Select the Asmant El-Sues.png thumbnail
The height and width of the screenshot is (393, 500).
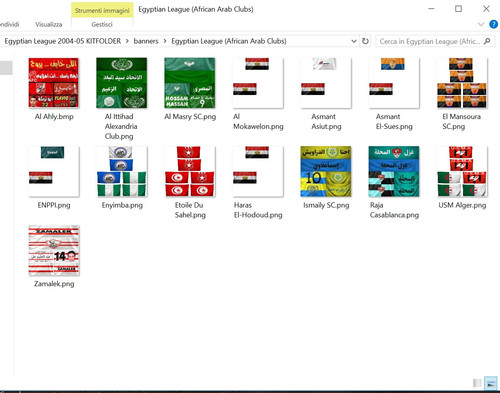coord(394,83)
